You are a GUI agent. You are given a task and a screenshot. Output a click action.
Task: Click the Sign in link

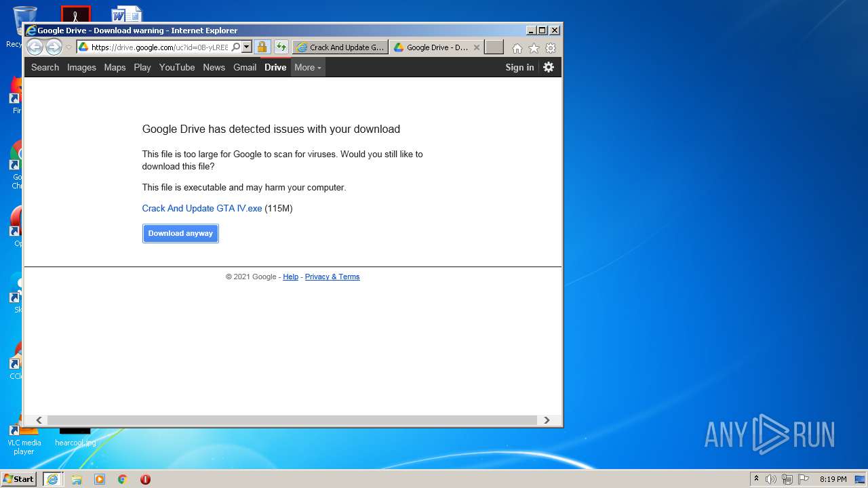click(519, 67)
